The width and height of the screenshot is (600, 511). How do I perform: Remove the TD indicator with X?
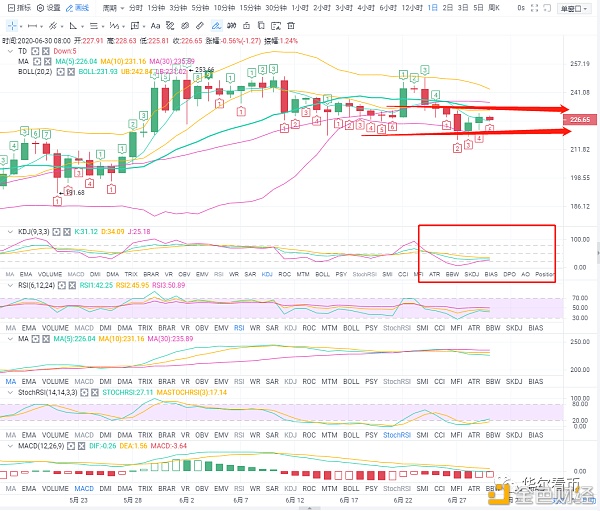(46, 51)
